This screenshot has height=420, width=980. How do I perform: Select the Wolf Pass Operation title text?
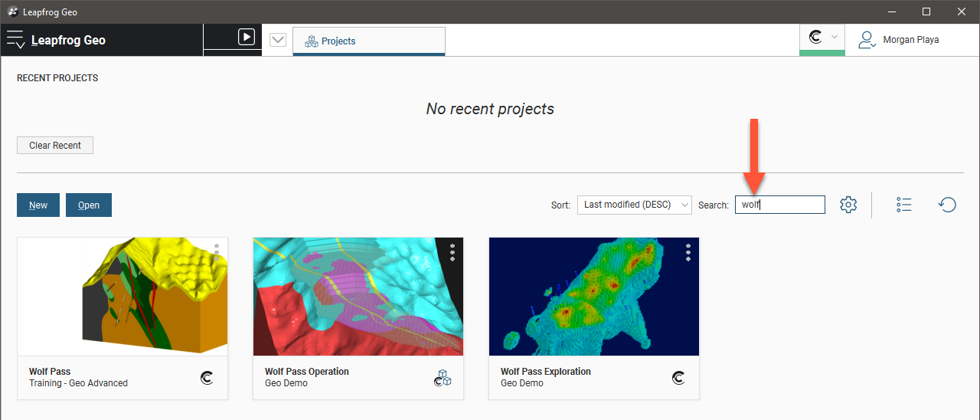[x=307, y=372]
